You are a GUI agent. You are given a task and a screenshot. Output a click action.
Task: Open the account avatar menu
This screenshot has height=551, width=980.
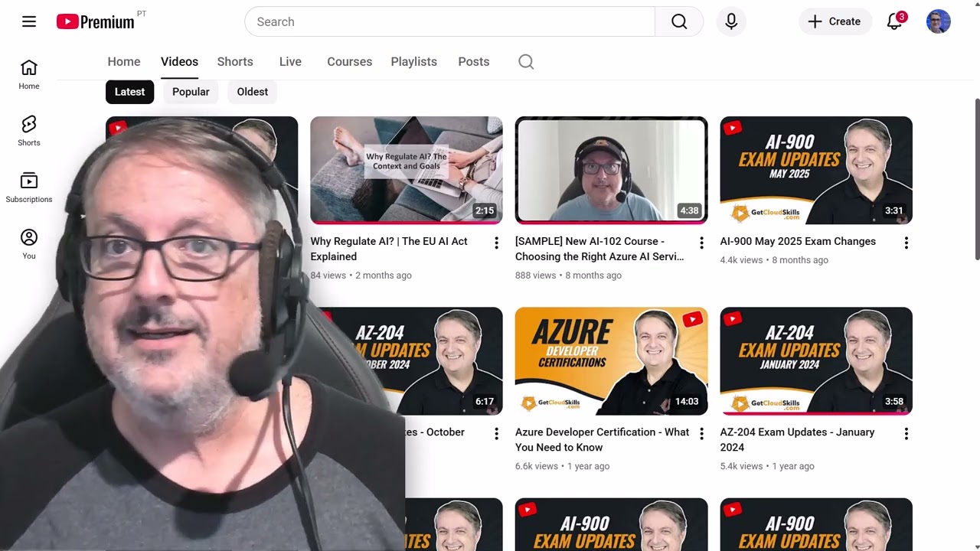[938, 21]
